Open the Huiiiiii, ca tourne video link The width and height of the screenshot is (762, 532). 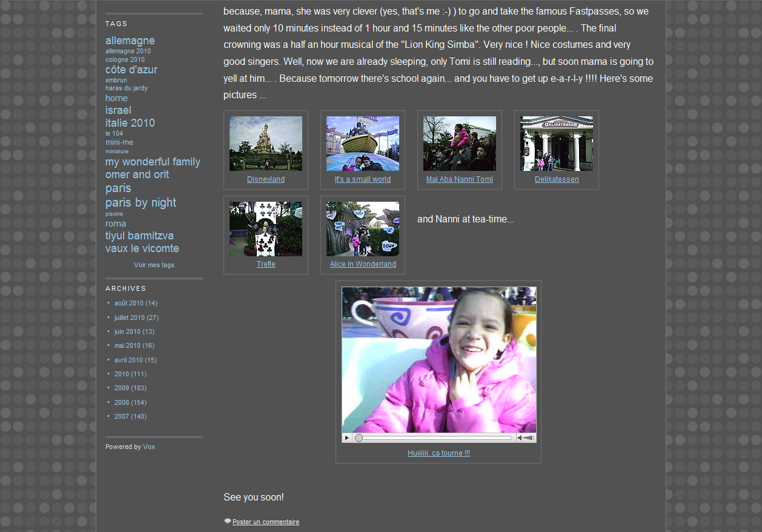pyautogui.click(x=439, y=453)
